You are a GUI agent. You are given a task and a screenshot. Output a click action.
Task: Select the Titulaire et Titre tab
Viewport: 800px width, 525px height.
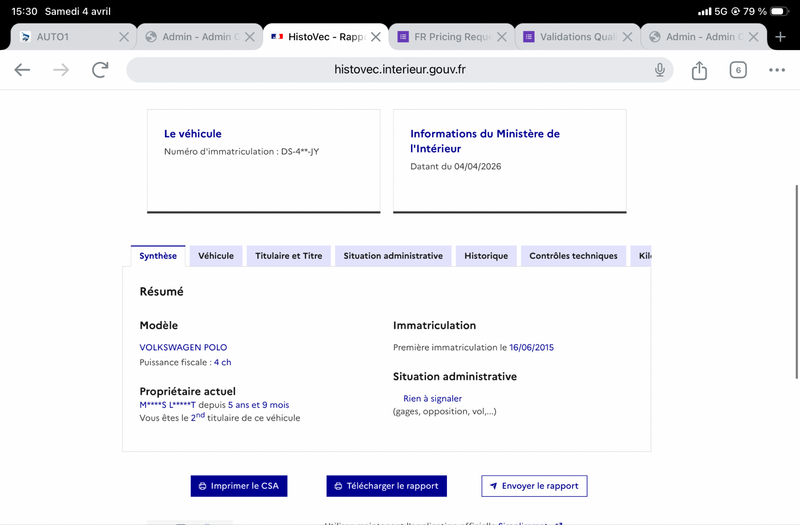point(289,256)
